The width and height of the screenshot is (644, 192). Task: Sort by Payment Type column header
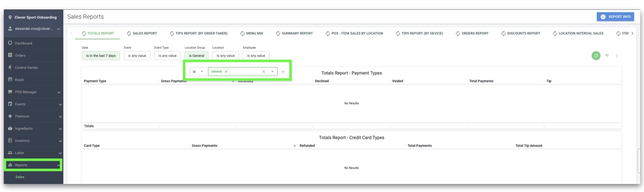[95, 81]
